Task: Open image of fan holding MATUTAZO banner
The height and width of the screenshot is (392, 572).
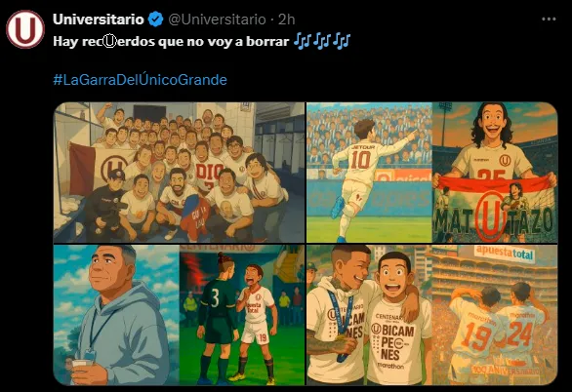Action: pos(495,173)
